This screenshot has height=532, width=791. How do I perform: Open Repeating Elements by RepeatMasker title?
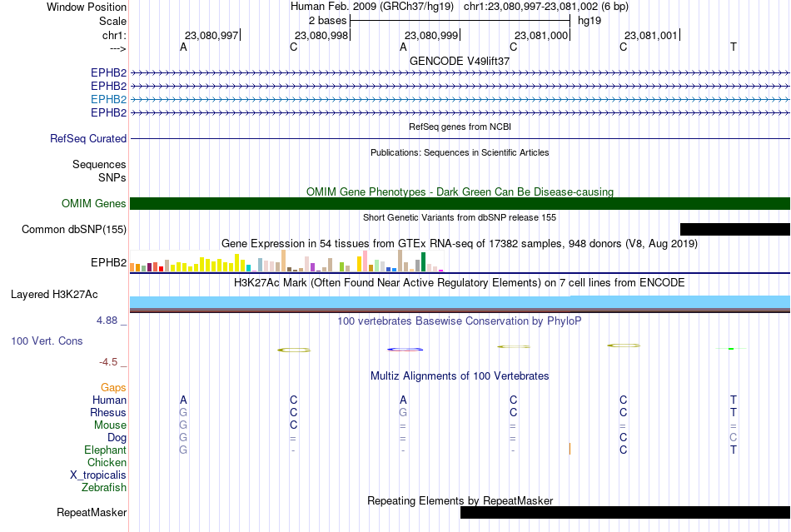460,500
